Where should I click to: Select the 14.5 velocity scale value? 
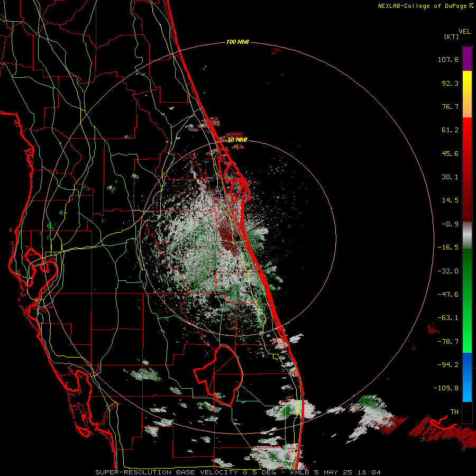coord(450,200)
